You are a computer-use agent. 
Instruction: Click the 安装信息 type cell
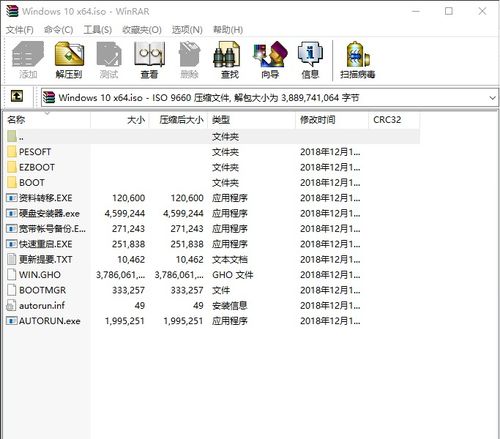pyautogui.click(x=230, y=305)
